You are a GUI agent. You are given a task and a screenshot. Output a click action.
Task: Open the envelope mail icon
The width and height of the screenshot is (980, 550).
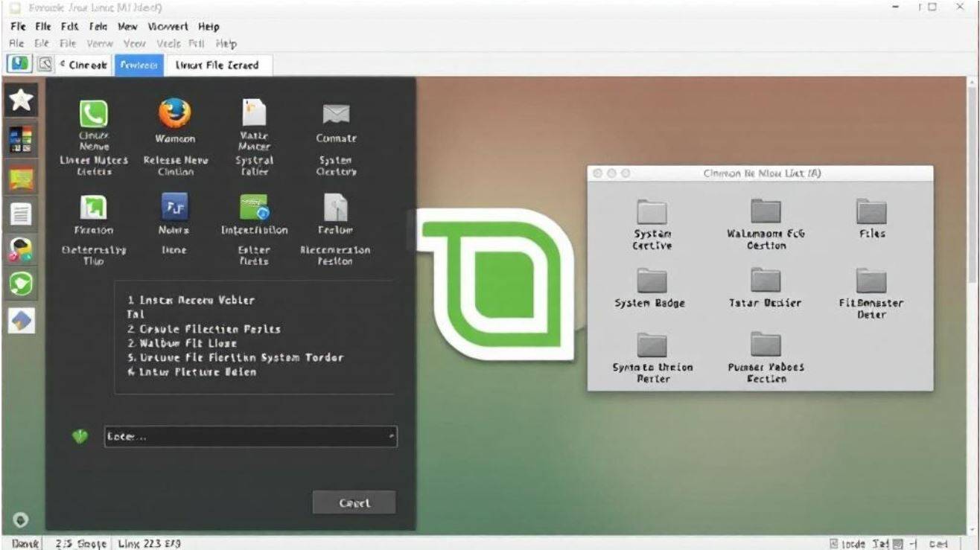[x=336, y=114]
